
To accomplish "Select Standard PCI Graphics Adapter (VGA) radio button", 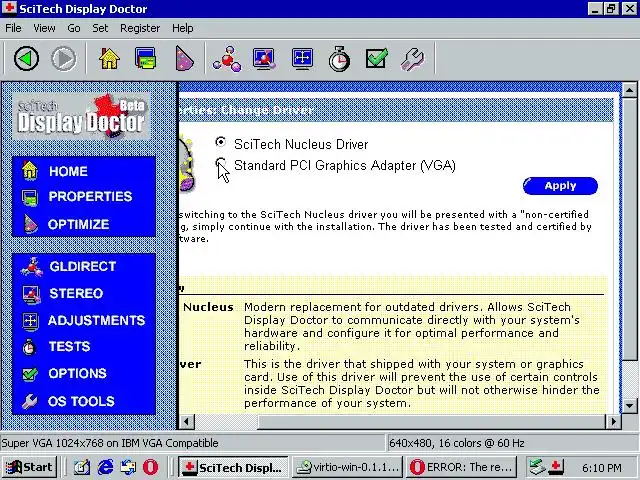I will pyautogui.click(x=220, y=163).
